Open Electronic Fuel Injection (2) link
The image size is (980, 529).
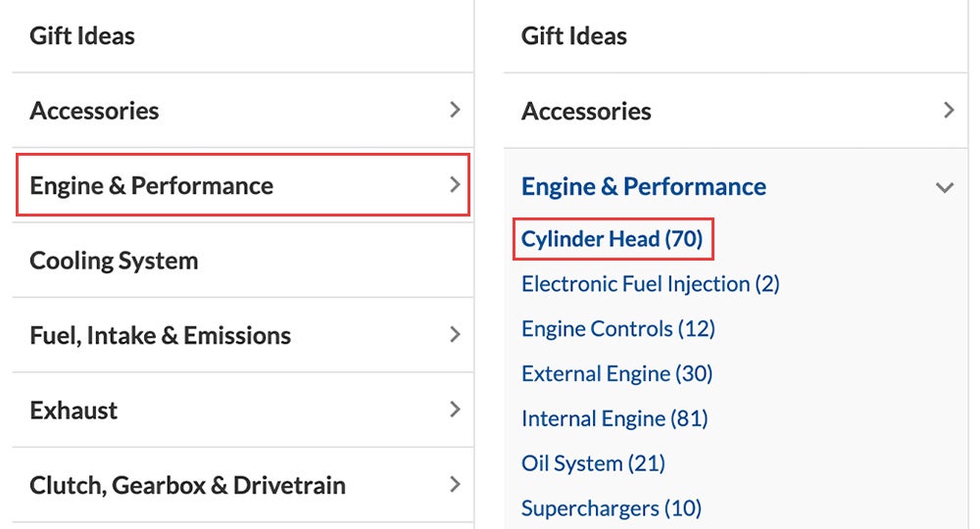[x=651, y=283]
